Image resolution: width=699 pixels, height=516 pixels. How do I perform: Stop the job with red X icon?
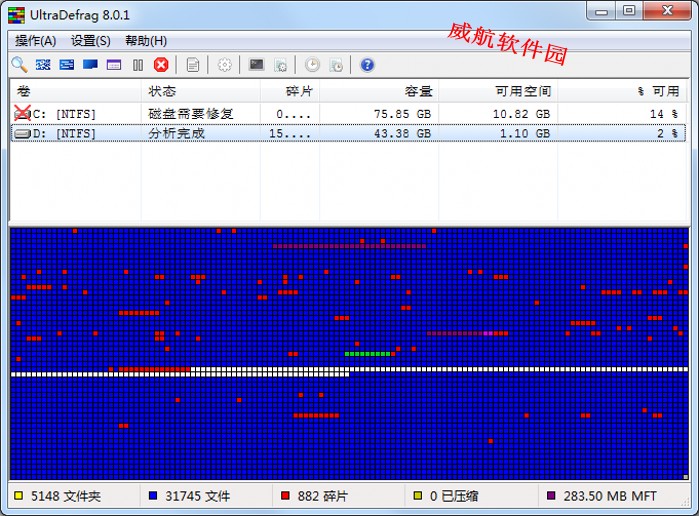coord(161,65)
